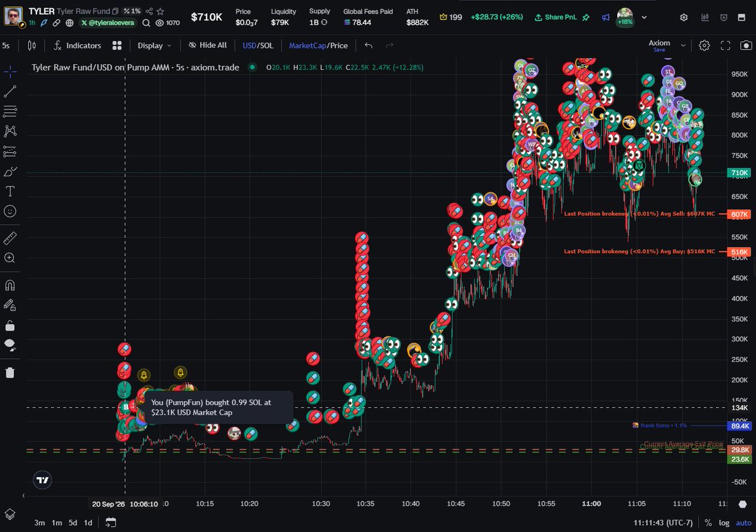756x532 pixels.
Task: Toggle hide all drawings eye icon
Action: tap(10, 345)
